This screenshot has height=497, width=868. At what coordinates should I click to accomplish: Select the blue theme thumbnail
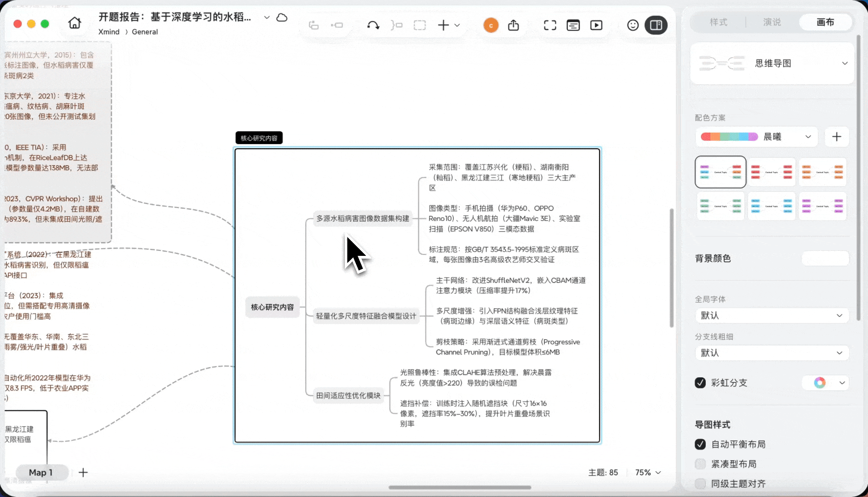771,206
